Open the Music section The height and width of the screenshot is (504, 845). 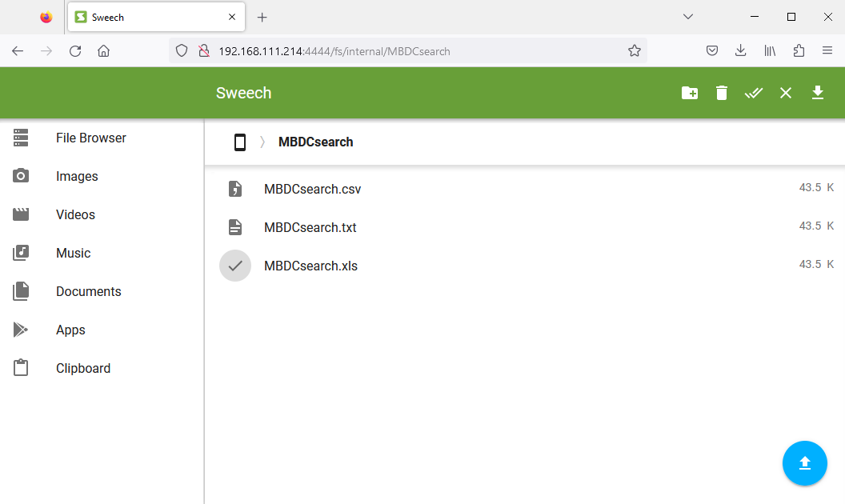pos(74,253)
